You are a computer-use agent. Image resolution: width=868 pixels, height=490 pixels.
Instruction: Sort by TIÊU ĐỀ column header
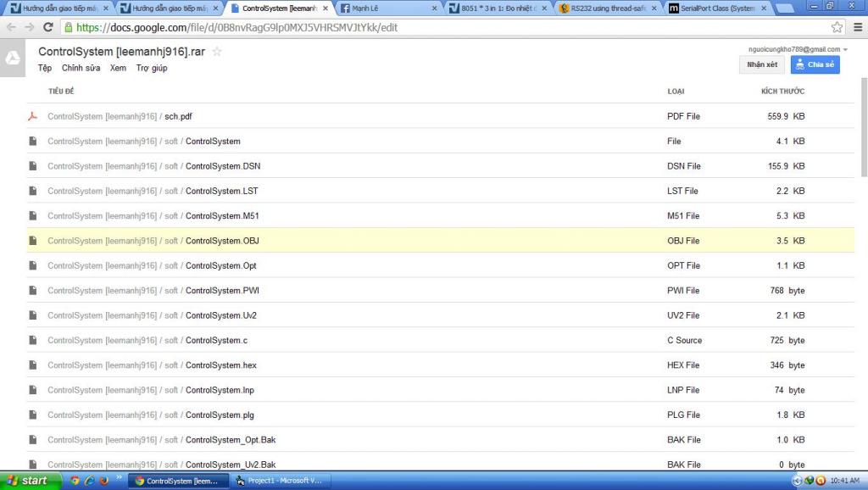(61, 92)
